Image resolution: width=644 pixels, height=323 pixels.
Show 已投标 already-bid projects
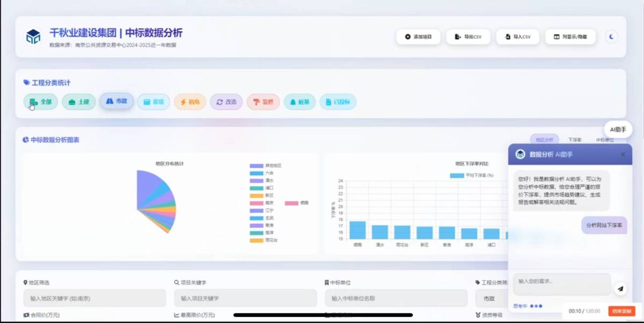(338, 102)
